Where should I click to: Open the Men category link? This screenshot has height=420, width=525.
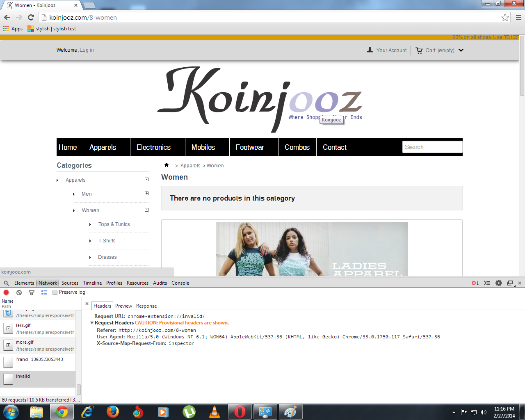(87, 194)
